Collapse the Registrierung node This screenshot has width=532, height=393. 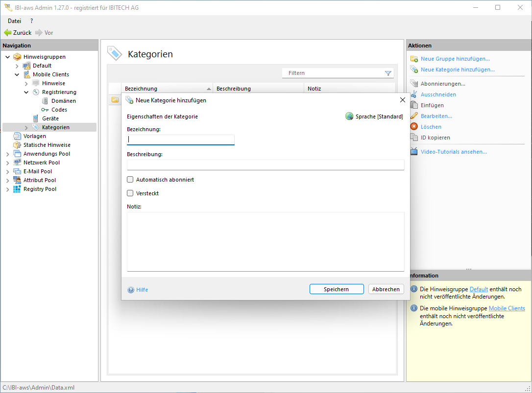26,92
